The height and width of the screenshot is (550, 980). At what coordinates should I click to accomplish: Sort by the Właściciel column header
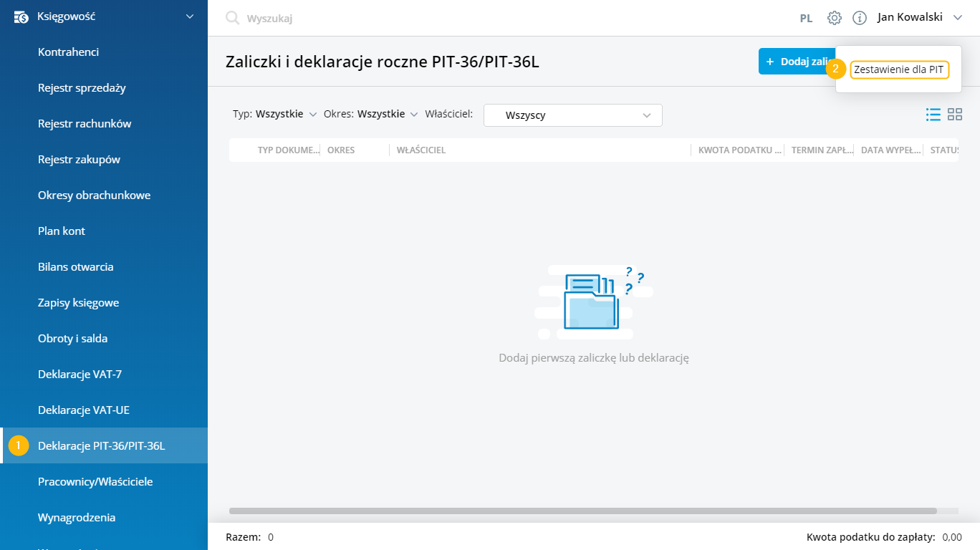[421, 150]
